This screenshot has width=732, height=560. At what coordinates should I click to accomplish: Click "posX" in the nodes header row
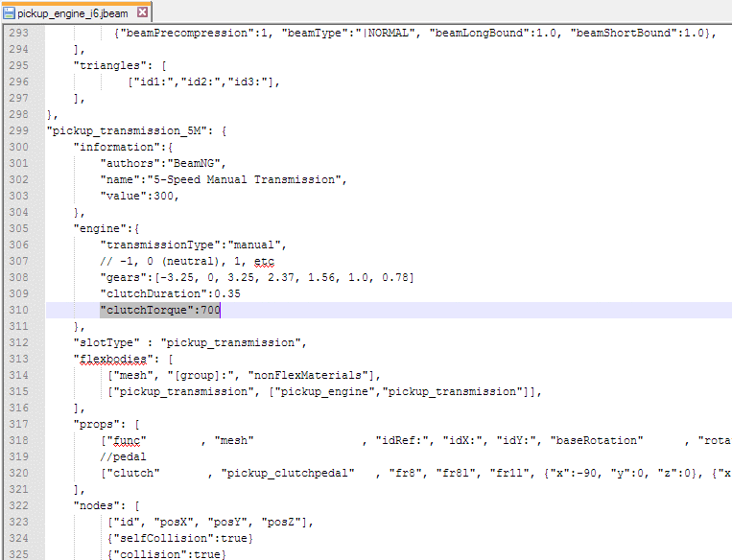[x=174, y=523]
